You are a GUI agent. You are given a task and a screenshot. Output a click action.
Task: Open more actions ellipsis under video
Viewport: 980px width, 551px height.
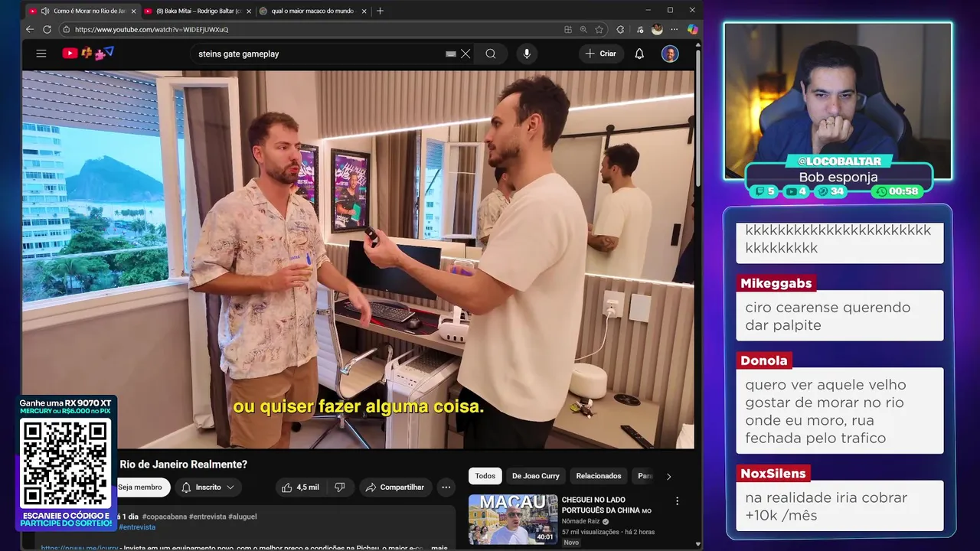446,487
